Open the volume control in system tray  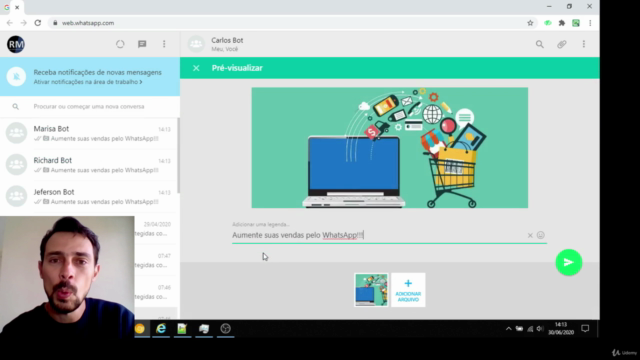(x=540, y=329)
